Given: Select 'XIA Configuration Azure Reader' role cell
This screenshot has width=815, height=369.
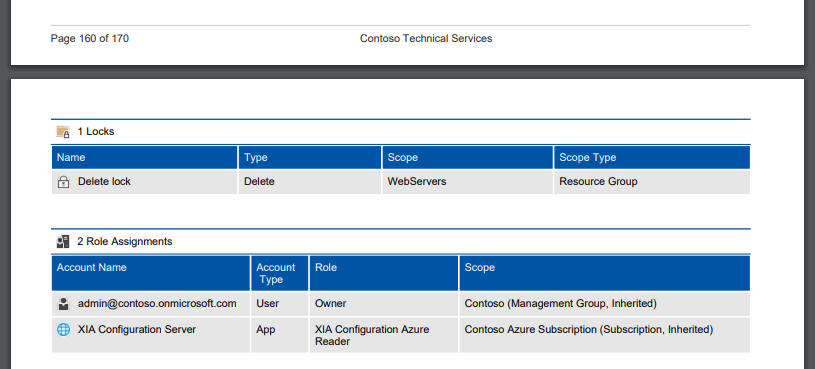Looking at the screenshot, I should click(384, 335).
